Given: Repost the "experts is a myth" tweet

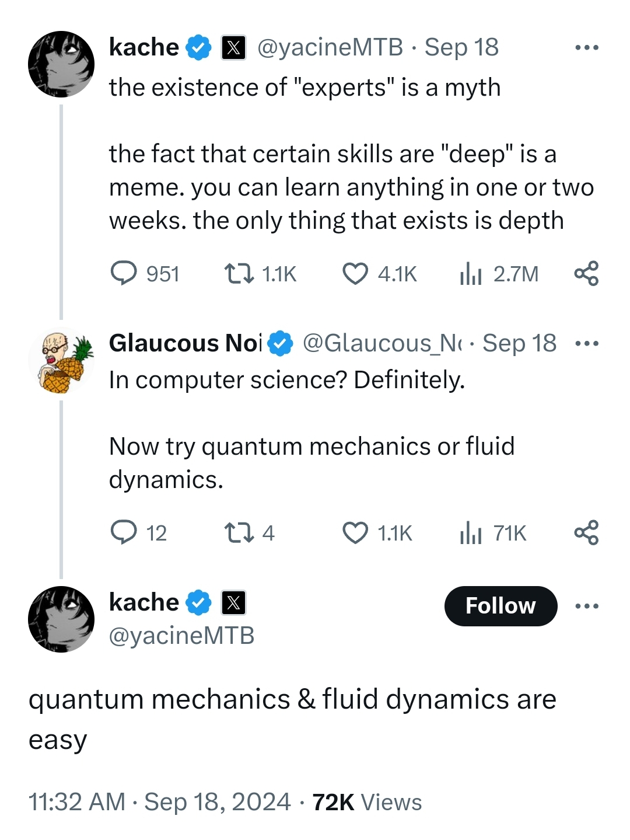Looking at the screenshot, I should pos(239,273).
